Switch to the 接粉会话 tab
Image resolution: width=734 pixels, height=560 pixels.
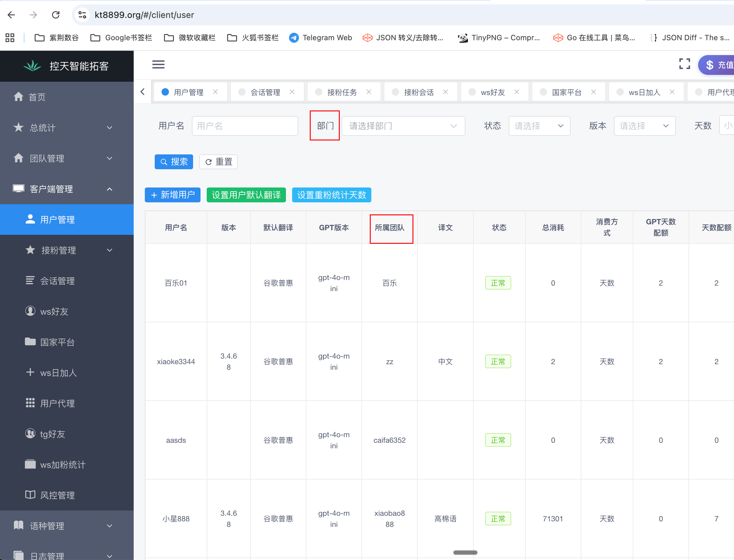[418, 92]
